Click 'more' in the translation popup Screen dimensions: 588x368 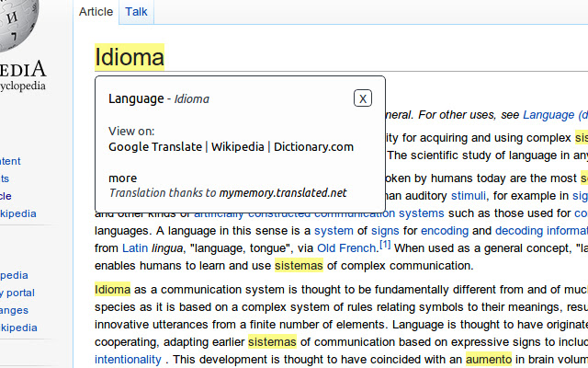click(x=122, y=178)
